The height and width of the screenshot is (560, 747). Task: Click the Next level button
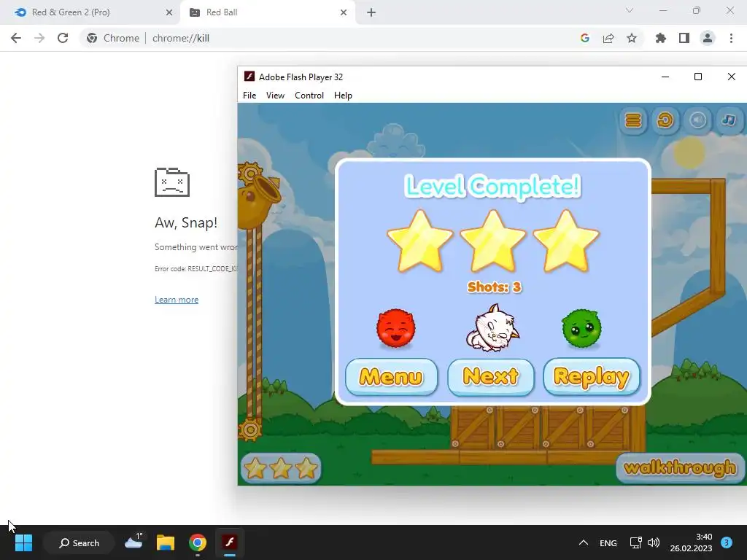tap(491, 377)
